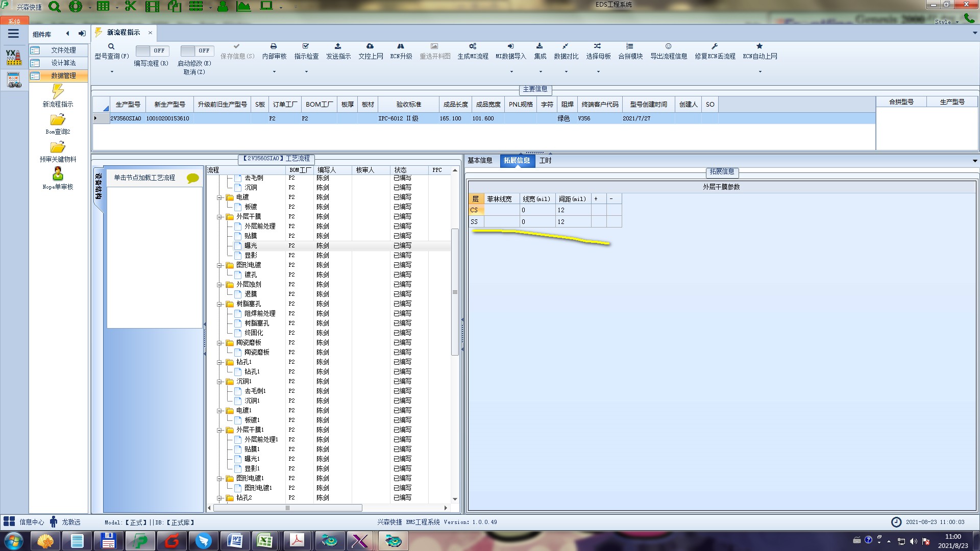The width and height of the screenshot is (980, 551).
Task: Click the horizontal scrollbar under process tree
Action: (x=287, y=508)
